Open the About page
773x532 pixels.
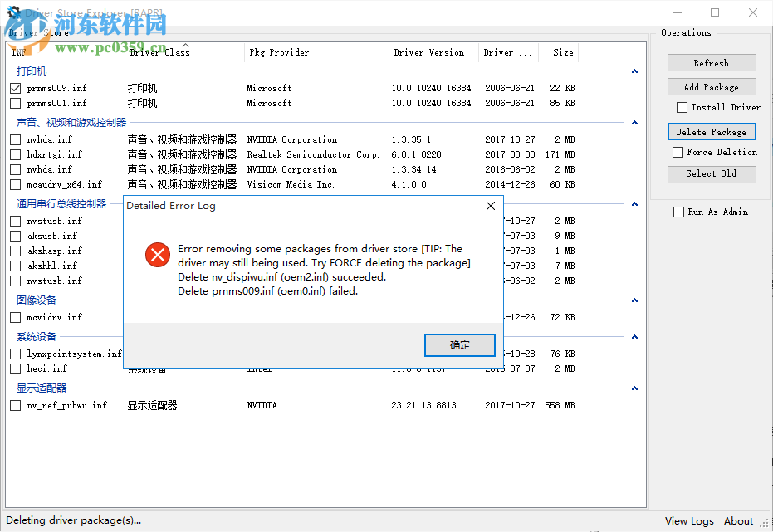[x=738, y=520]
